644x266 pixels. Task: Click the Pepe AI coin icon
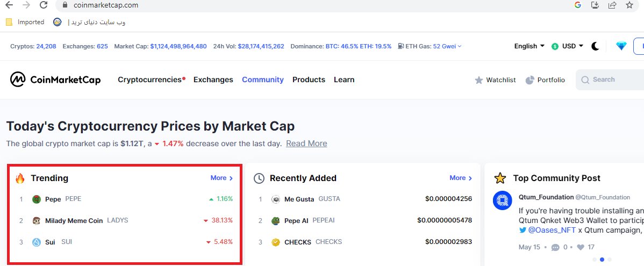[x=276, y=221]
